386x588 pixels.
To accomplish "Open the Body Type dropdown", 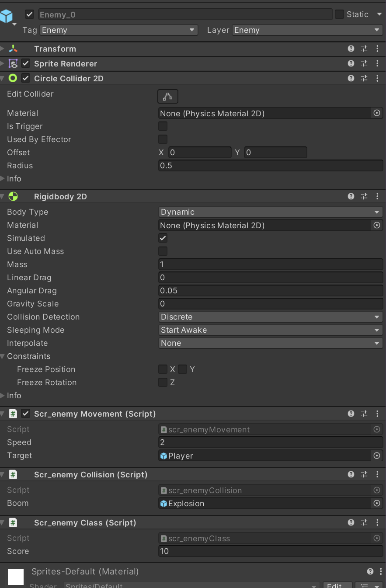I will [x=270, y=212].
